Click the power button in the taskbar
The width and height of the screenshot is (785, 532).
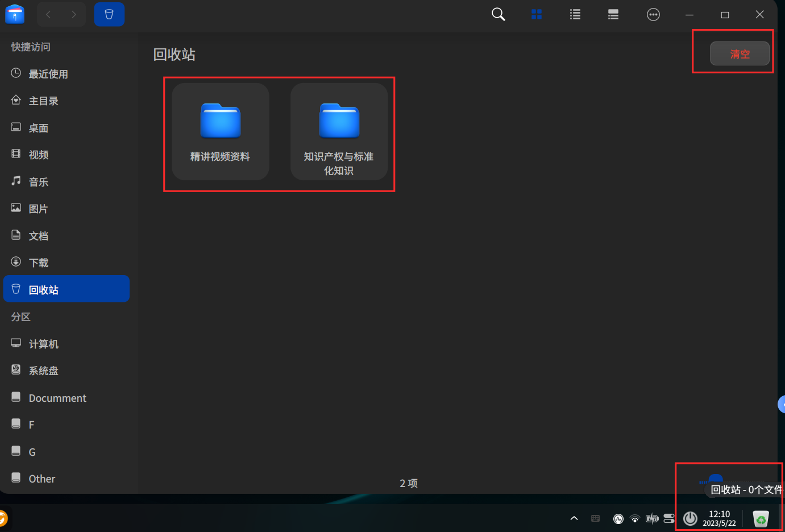[690, 518]
